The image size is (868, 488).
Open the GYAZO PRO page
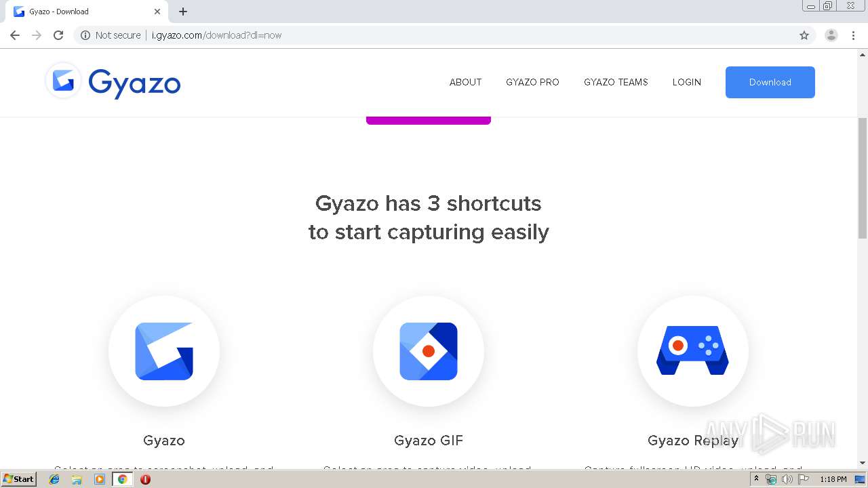point(532,82)
